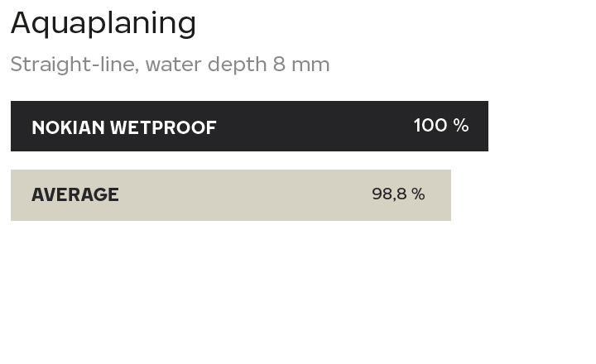Click the '8 mm' text in subtitle

click(301, 65)
